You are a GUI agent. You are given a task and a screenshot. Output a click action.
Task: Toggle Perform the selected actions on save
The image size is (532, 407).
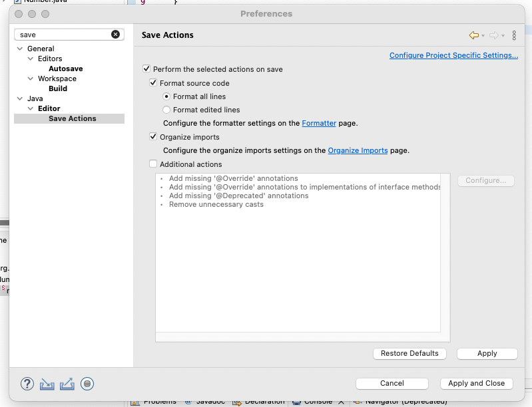click(x=146, y=68)
